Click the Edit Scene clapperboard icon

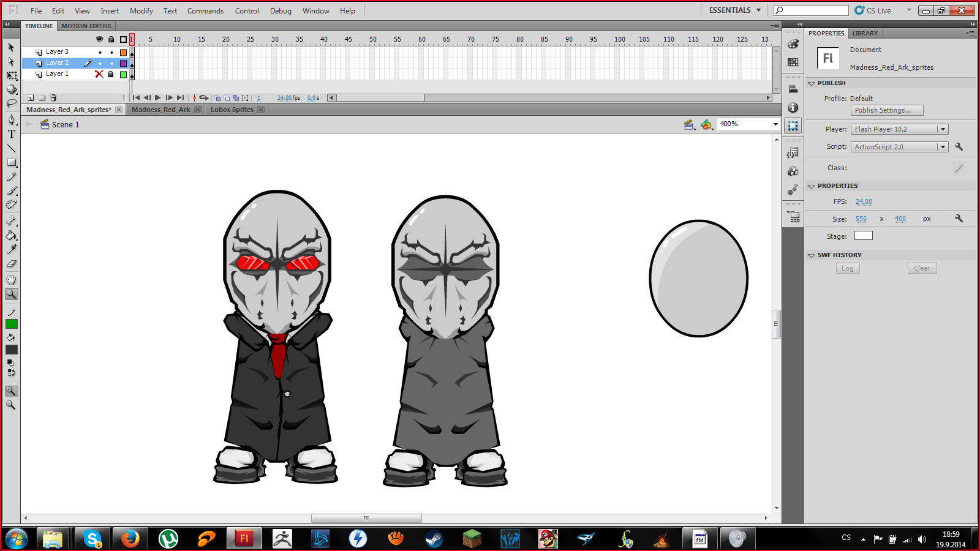pyautogui.click(x=690, y=125)
